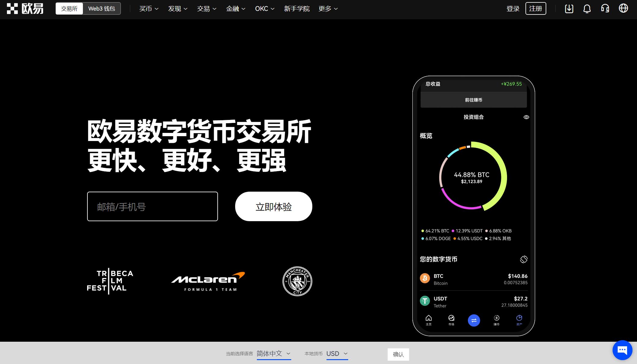The image size is (637, 364).
Task: Click 前往赚币 earn crypto button
Action: [473, 100]
